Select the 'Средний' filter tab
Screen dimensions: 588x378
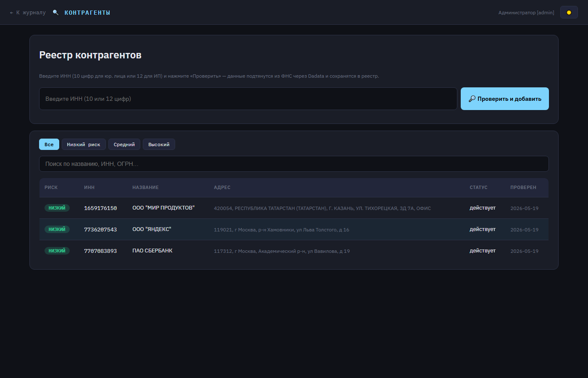tap(124, 144)
